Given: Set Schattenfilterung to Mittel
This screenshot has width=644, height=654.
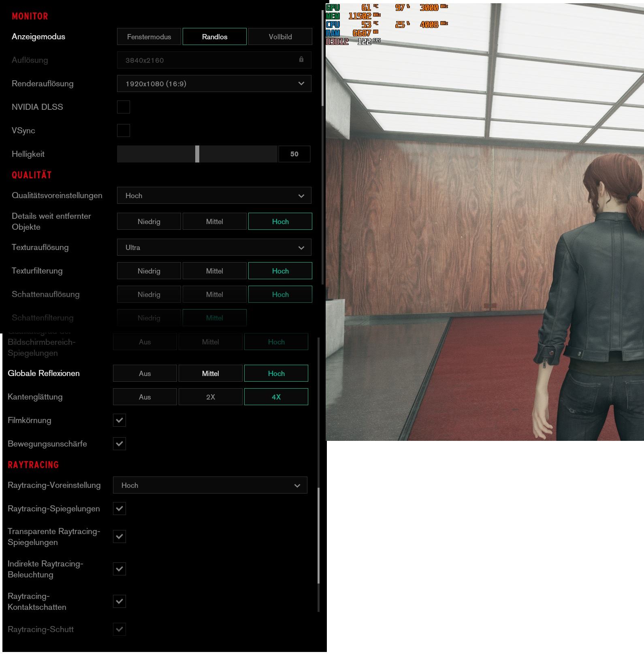Looking at the screenshot, I should click(x=215, y=318).
